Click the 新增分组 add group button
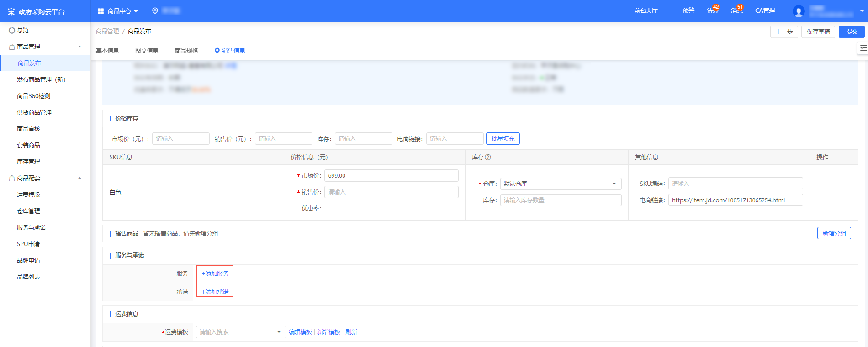The width and height of the screenshot is (868, 347). (834, 233)
